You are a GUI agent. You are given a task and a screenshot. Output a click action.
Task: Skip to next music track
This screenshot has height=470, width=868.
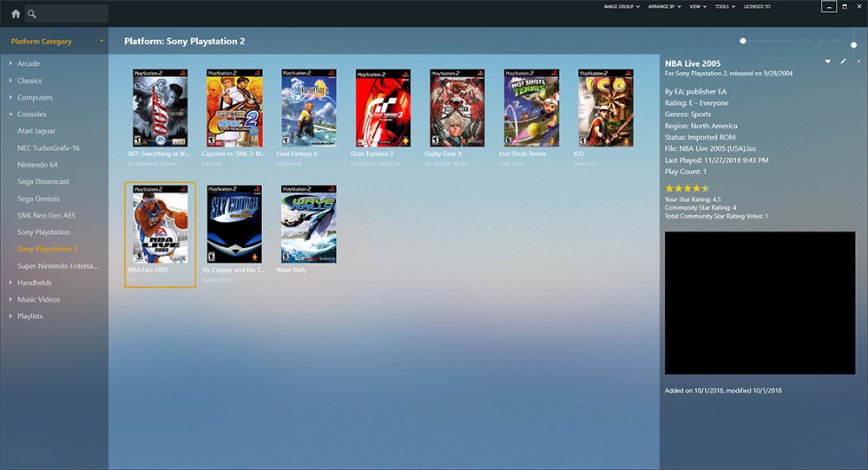point(838,41)
